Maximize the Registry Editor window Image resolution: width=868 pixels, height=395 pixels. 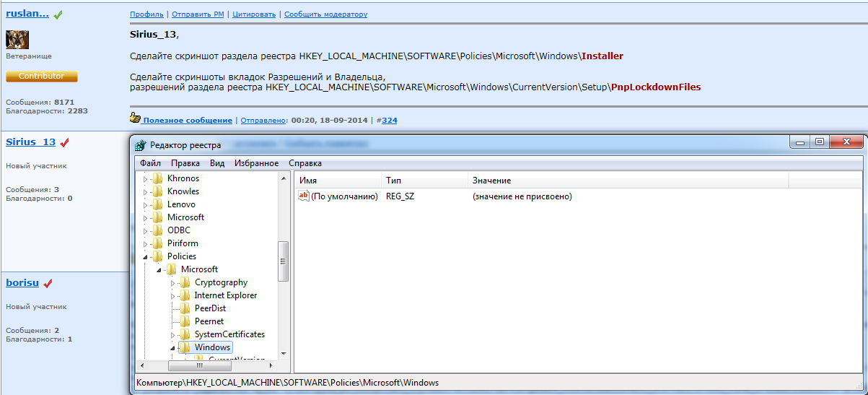click(x=819, y=142)
